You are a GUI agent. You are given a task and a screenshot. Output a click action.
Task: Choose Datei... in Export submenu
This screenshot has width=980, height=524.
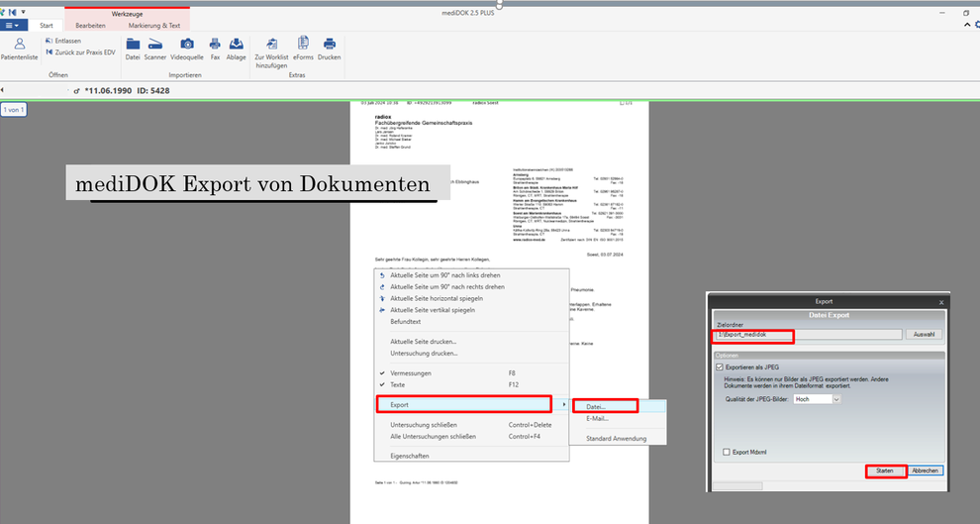click(618, 406)
